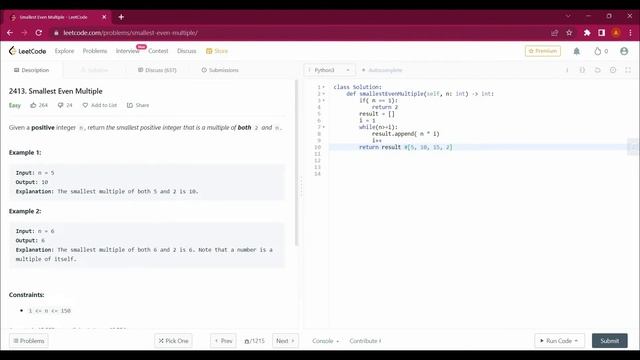Open a new browser tab
The width and height of the screenshot is (640, 360).
[x=121, y=17]
